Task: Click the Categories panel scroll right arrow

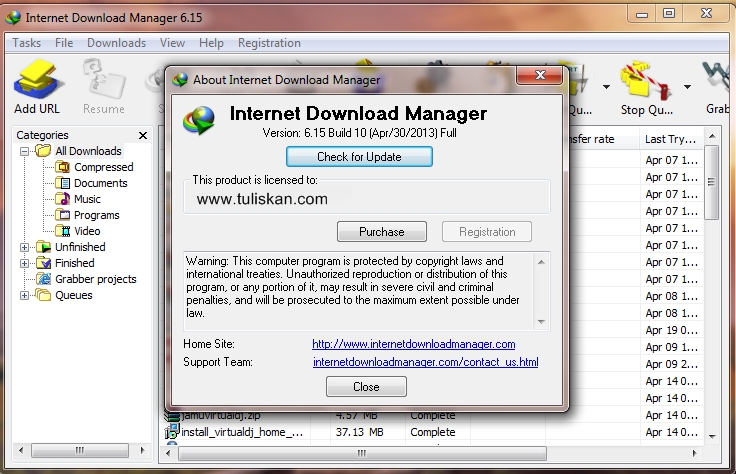Action: point(142,450)
